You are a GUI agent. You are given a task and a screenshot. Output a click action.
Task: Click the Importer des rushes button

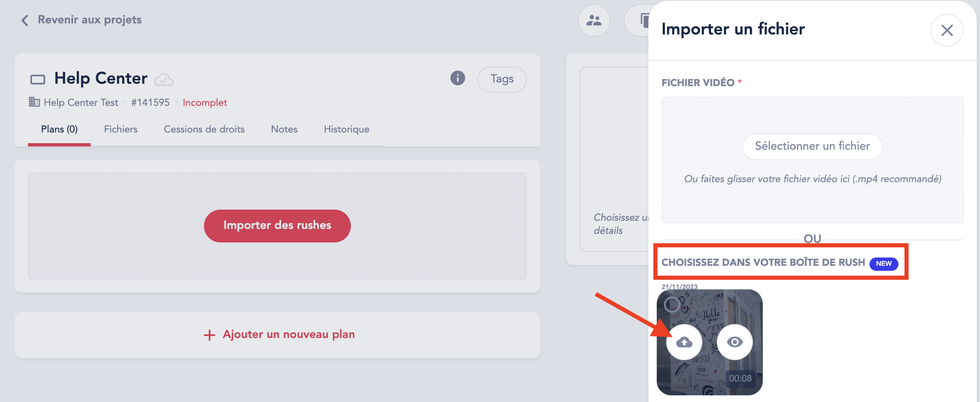tap(277, 226)
